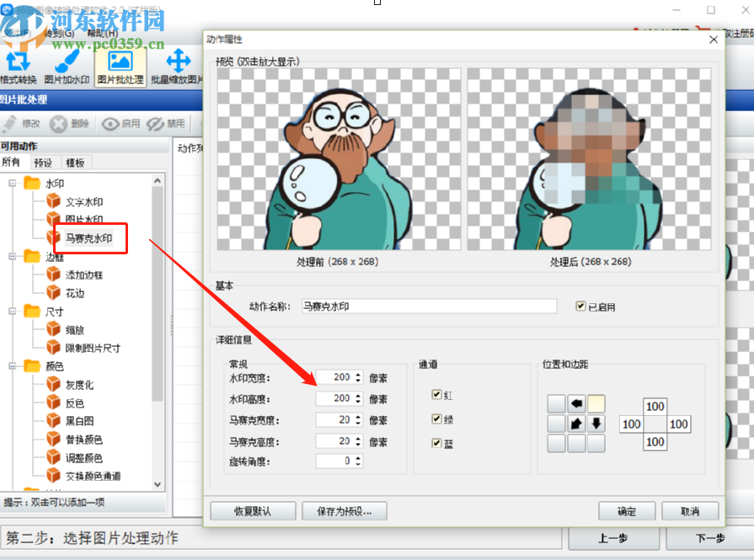Image resolution: width=754 pixels, height=560 pixels.
Task: Select the 灰度化 action icon
Action: tap(53, 384)
